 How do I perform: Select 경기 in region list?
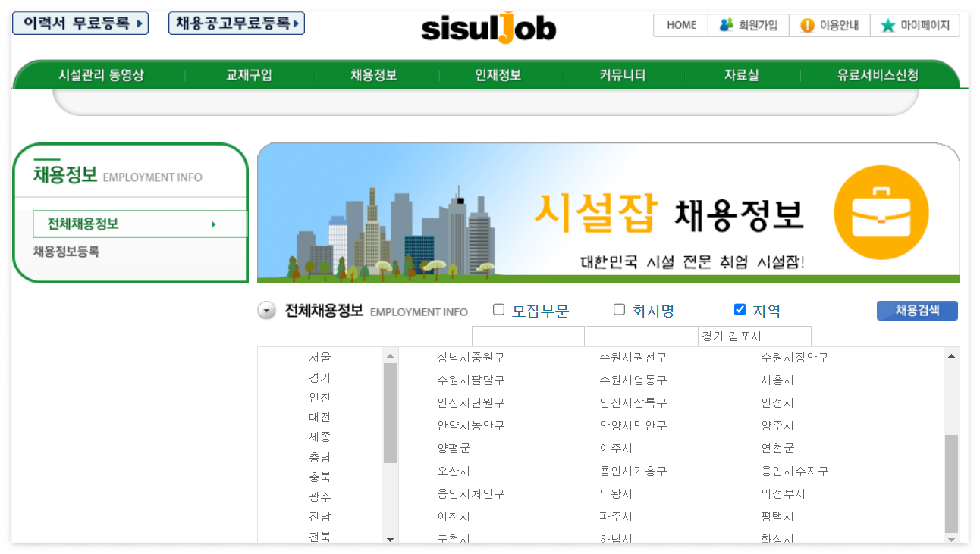pos(320,377)
